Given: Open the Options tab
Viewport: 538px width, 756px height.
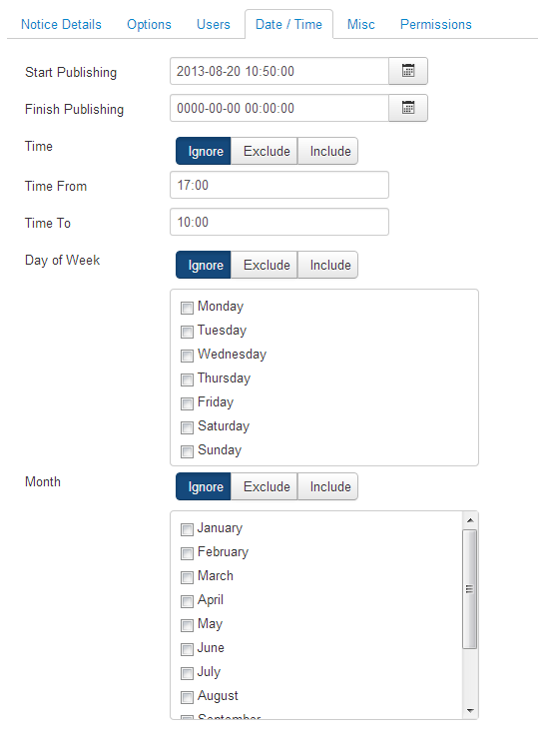Looking at the screenshot, I should point(149,24).
